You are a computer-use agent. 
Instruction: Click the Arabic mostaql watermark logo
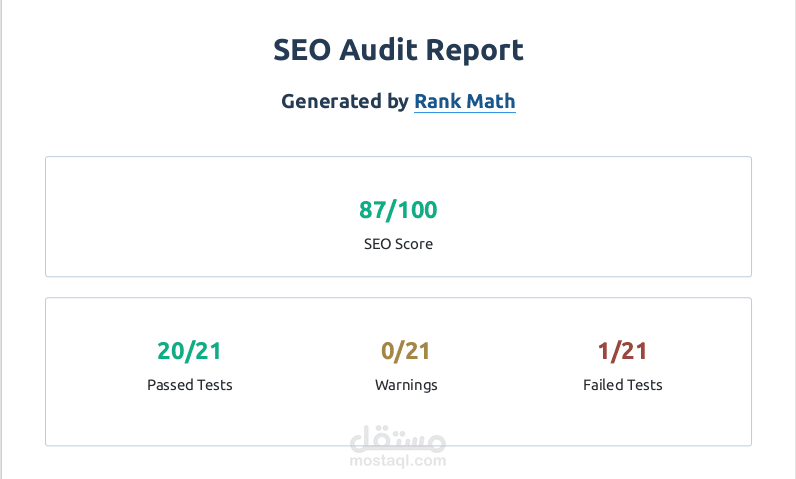coord(398,440)
